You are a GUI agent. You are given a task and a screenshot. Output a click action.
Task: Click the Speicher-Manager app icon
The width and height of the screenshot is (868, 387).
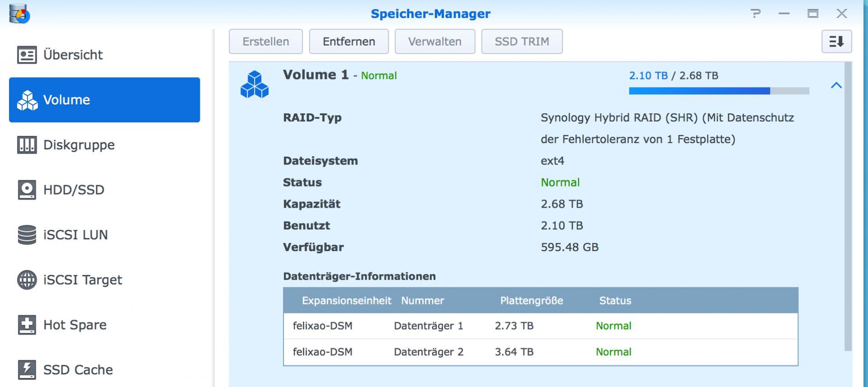click(x=19, y=14)
